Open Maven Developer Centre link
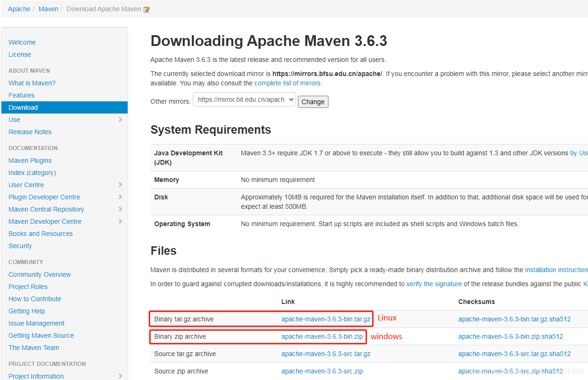 45,221
